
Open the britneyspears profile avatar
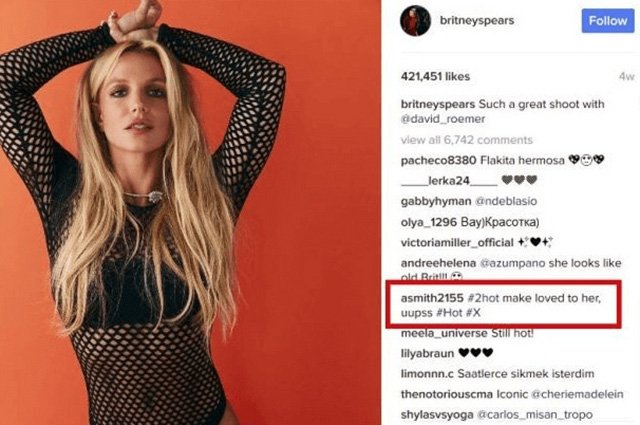point(416,21)
